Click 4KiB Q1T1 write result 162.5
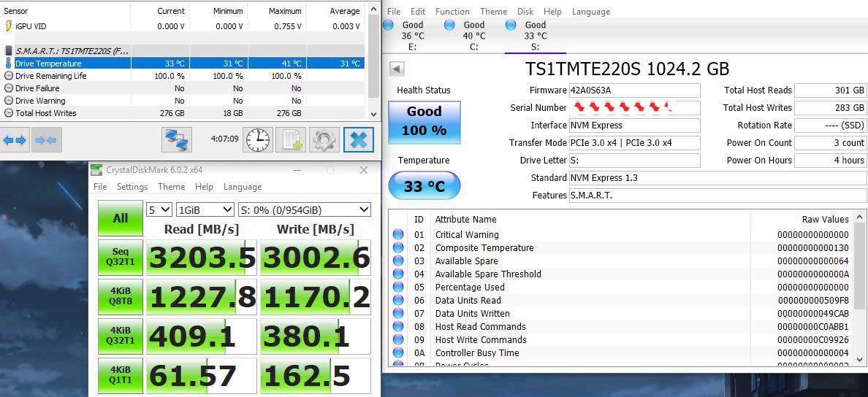This screenshot has height=397, width=868. [x=316, y=376]
